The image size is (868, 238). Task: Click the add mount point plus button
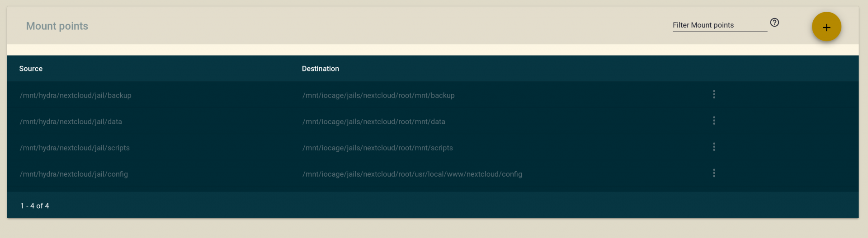click(x=826, y=27)
